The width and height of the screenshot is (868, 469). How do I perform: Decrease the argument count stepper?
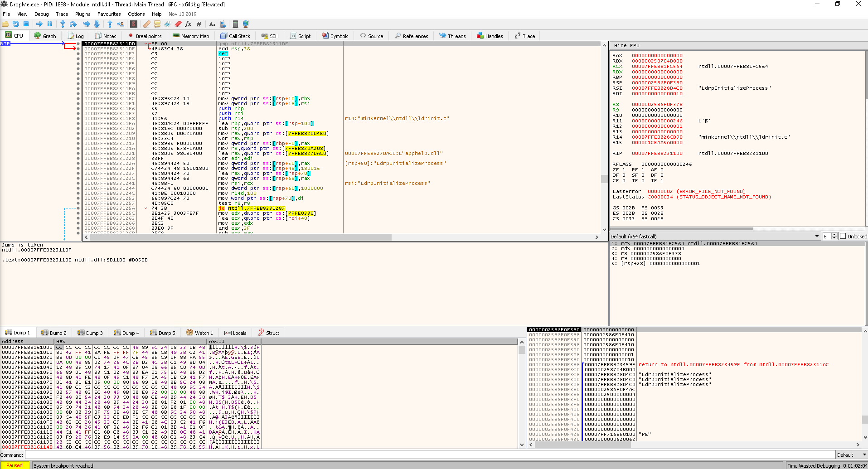(x=834, y=238)
